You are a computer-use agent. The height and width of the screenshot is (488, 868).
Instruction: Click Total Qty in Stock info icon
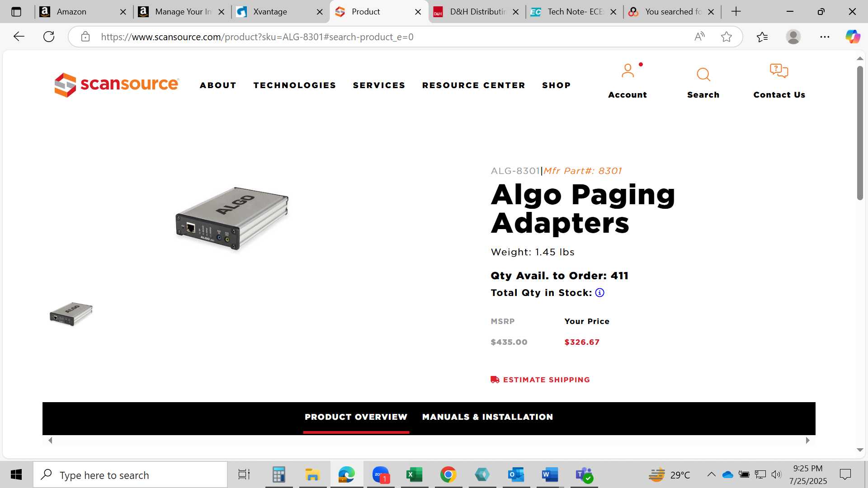click(x=599, y=293)
